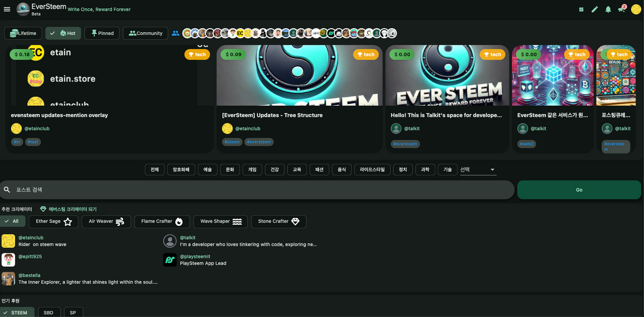Select the 과학 category tab
This screenshot has height=317, width=644.
[425, 170]
